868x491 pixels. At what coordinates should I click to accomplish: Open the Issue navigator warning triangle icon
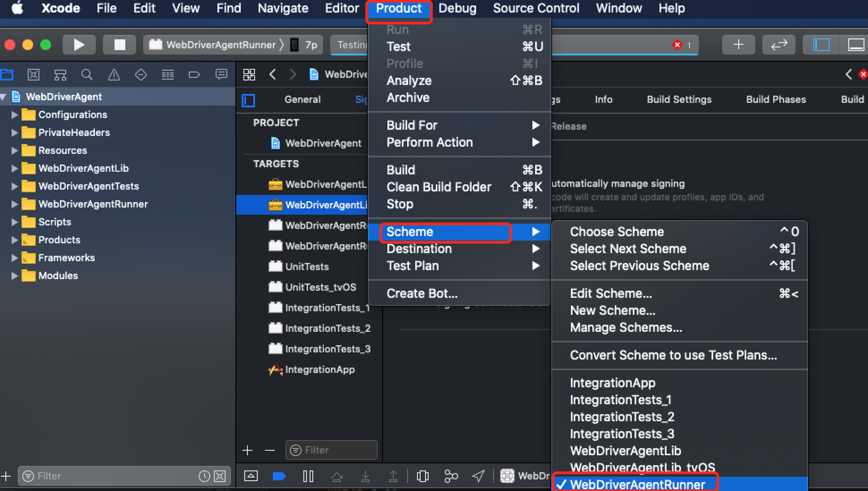pyautogui.click(x=114, y=75)
